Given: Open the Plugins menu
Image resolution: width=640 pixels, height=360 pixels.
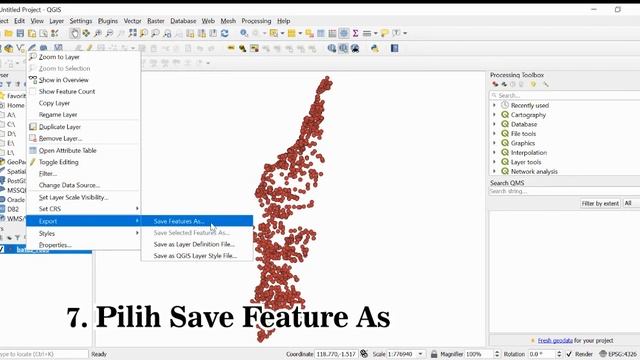Looking at the screenshot, I should pos(108,21).
